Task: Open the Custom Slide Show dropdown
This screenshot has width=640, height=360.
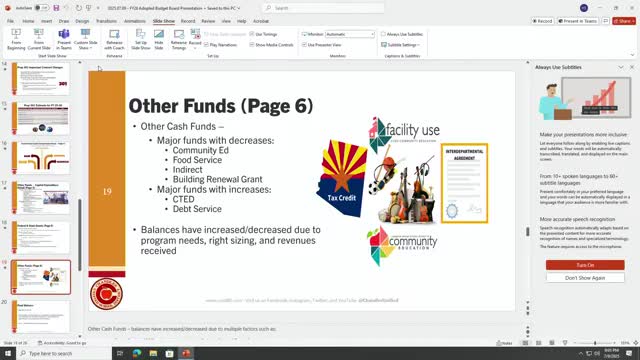Action: pyautogui.click(x=85, y=39)
